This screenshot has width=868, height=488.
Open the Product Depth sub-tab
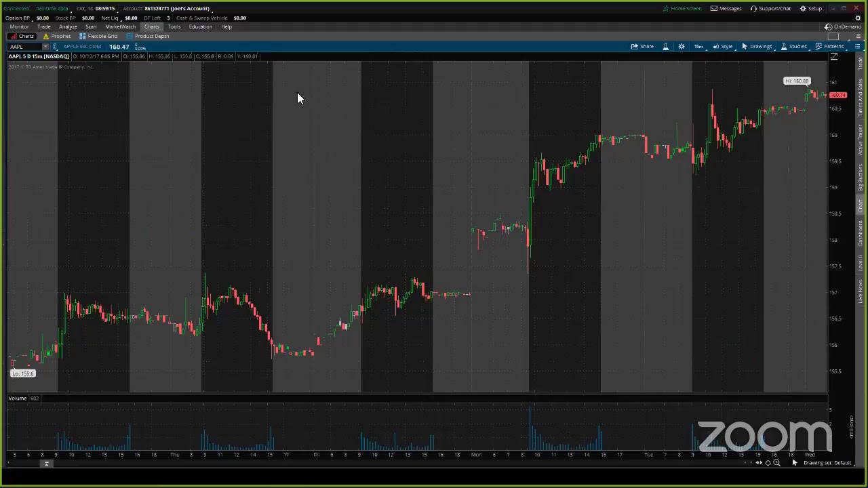147,36
